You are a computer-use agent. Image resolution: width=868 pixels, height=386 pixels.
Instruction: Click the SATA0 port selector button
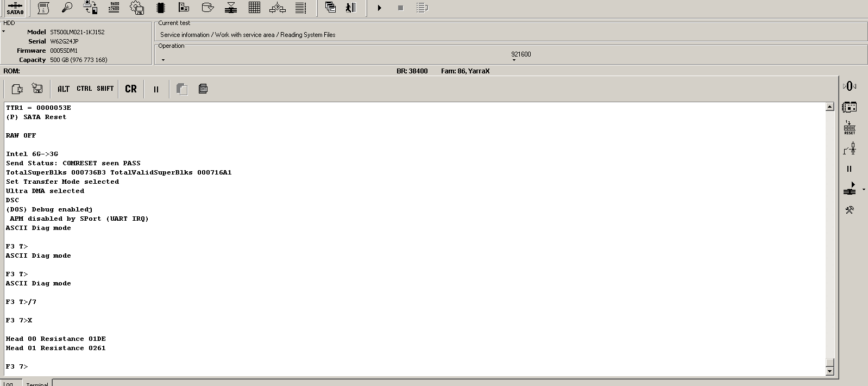15,8
